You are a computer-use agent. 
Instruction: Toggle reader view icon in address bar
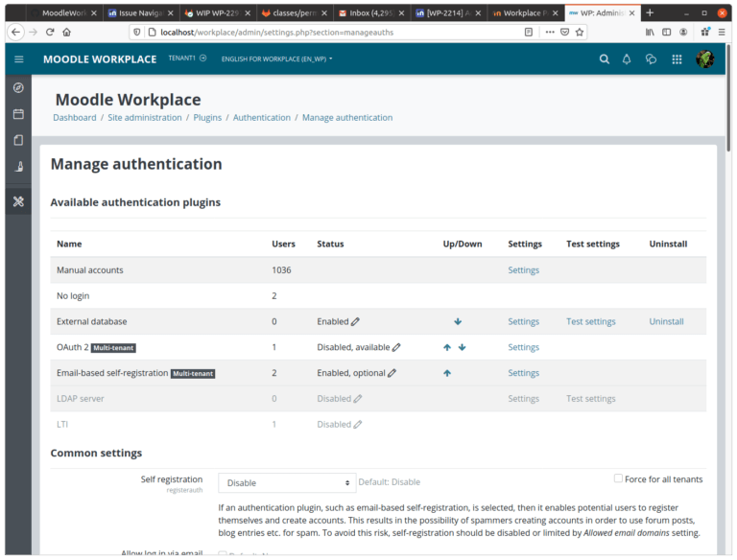pyautogui.click(x=529, y=32)
